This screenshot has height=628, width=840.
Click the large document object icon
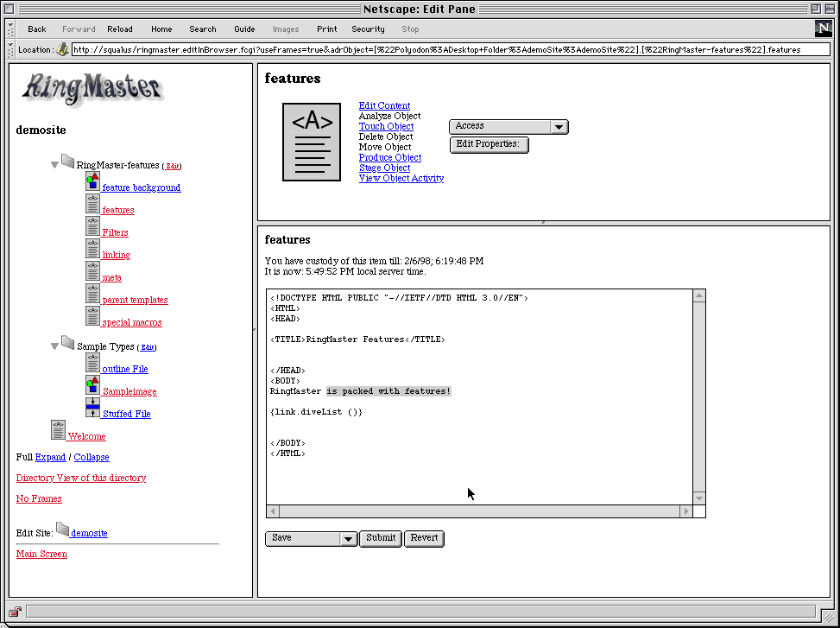point(312,142)
